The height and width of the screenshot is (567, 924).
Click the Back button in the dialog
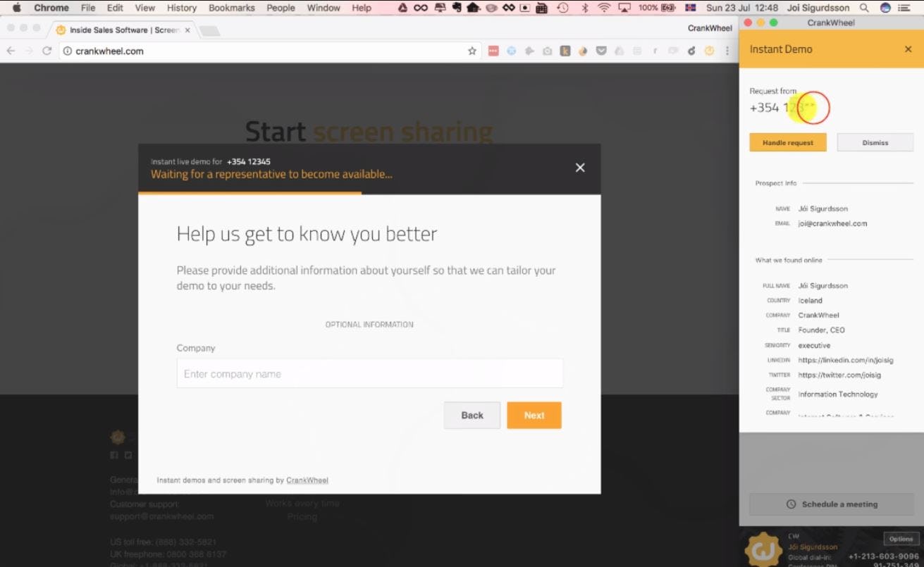pos(472,416)
